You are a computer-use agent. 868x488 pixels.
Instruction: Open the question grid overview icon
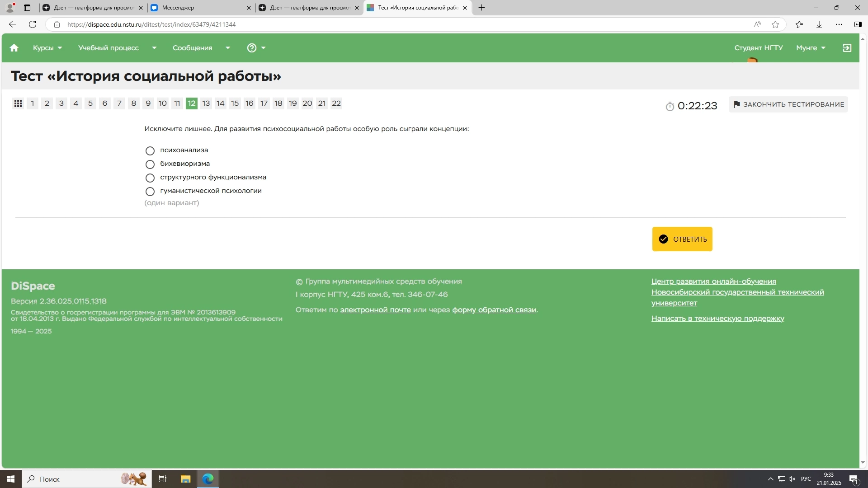click(18, 103)
